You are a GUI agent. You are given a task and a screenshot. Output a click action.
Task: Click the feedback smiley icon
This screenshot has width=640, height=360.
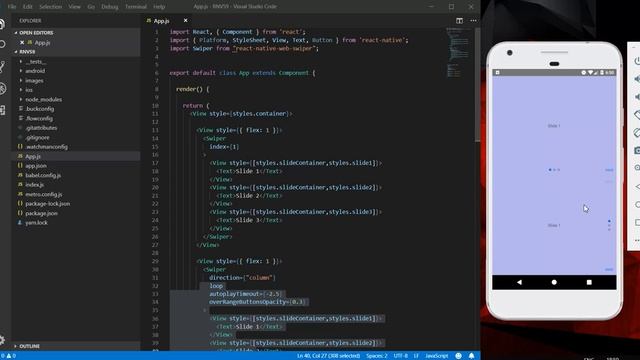coord(458,356)
